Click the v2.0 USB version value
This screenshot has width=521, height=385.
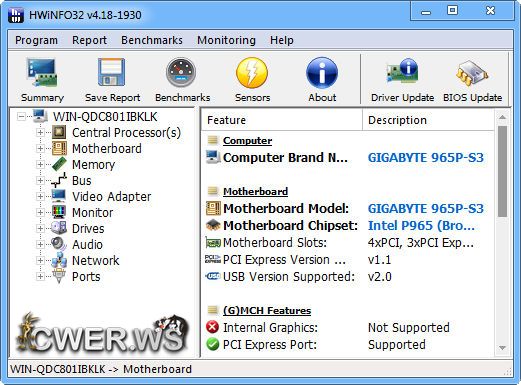point(380,277)
